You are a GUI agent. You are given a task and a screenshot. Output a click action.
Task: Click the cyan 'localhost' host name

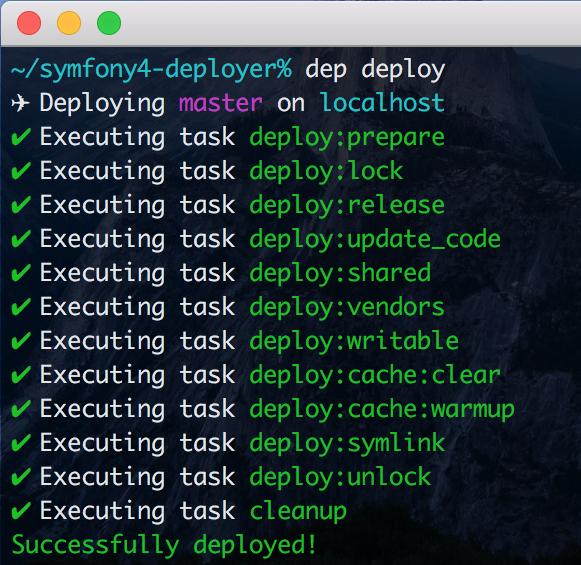coord(382,102)
